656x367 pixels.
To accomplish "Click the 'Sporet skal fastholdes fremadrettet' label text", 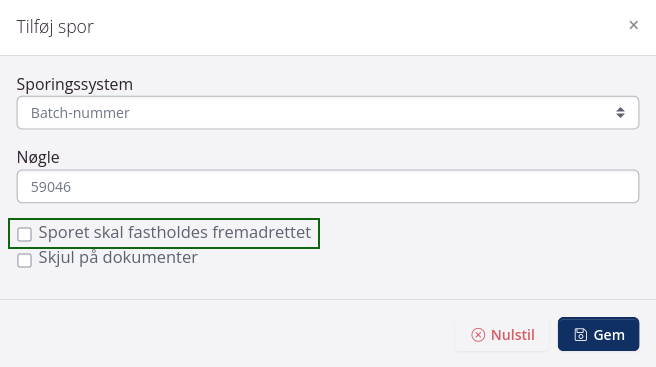I will pyautogui.click(x=174, y=232).
